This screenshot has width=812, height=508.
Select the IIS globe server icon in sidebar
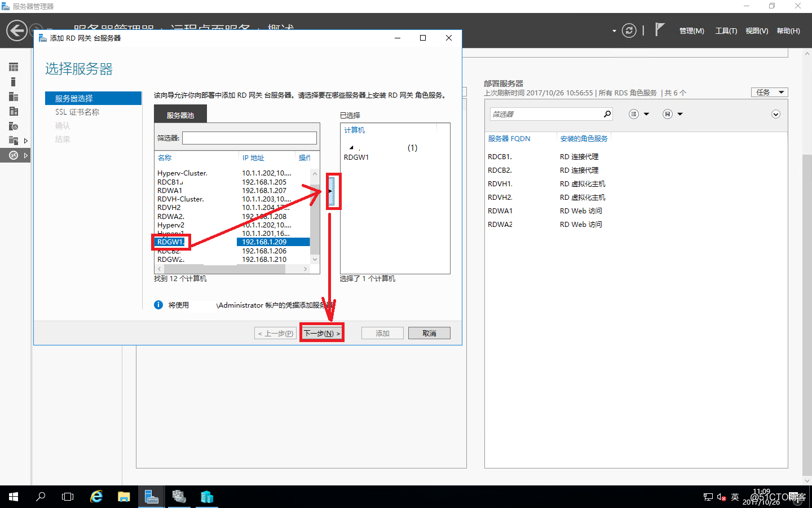14,126
